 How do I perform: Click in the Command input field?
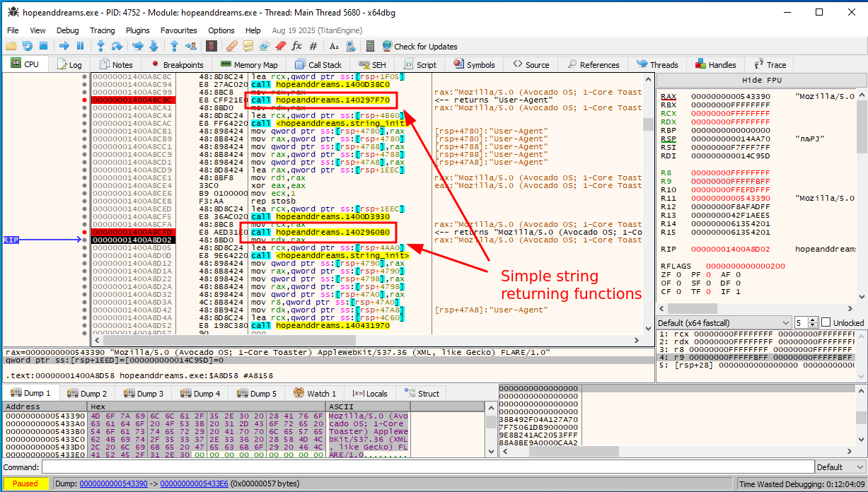pyautogui.click(x=427, y=467)
